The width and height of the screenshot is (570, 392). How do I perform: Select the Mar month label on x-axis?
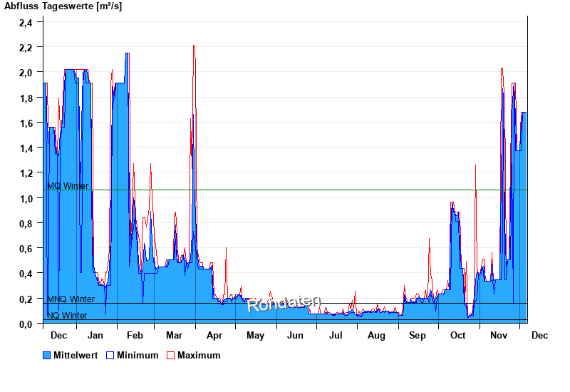(x=175, y=335)
